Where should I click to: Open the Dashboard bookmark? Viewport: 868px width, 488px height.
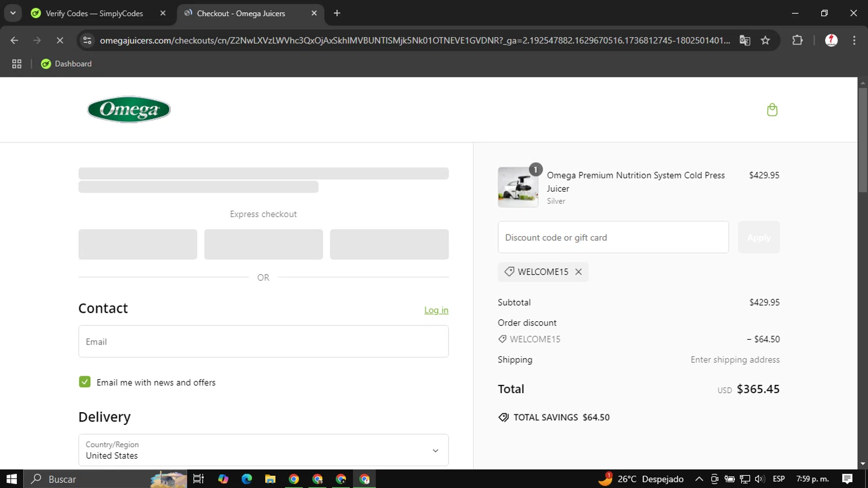pos(66,64)
